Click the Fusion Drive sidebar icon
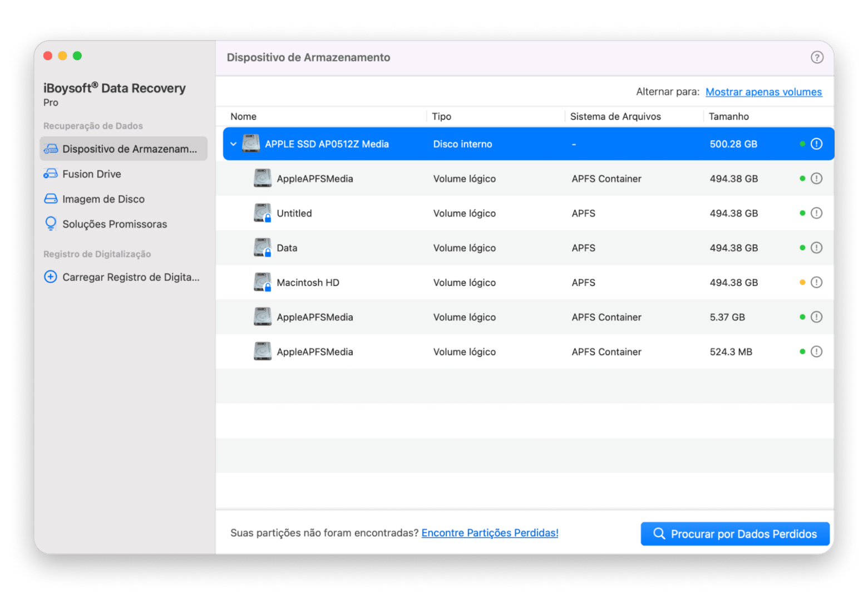Image resolution: width=868 pixels, height=599 pixels. point(51,174)
